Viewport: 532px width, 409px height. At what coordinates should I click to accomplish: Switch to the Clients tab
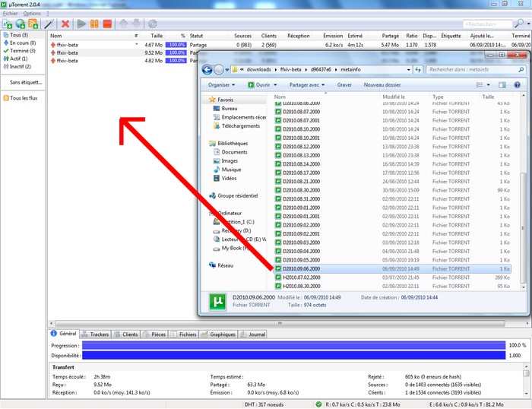coord(126,334)
